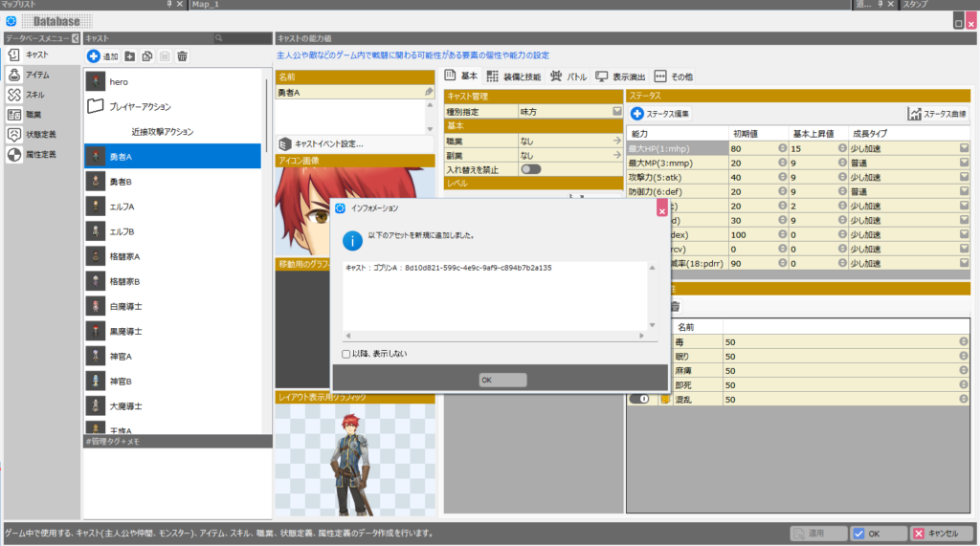The width and height of the screenshot is (980, 546).
Task: Switch to the バトル tab
Action: tap(568, 76)
